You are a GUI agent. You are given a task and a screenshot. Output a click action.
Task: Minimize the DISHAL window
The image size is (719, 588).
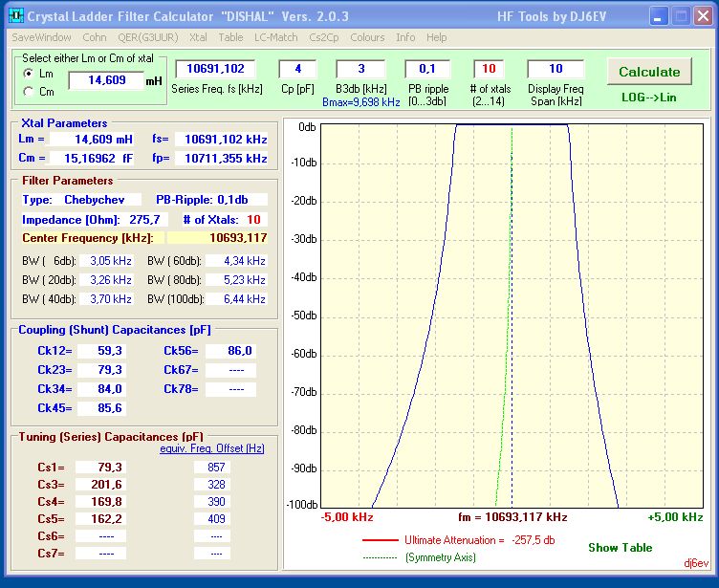tap(659, 16)
